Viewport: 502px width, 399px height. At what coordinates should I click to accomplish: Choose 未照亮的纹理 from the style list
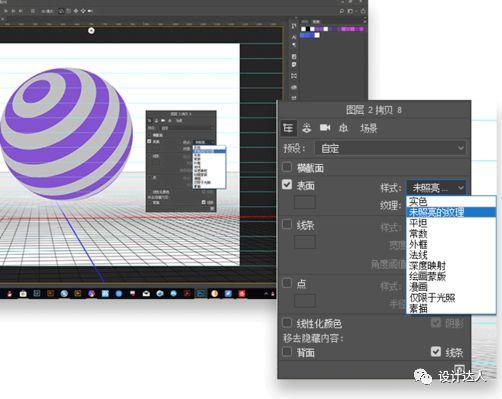pos(451,212)
